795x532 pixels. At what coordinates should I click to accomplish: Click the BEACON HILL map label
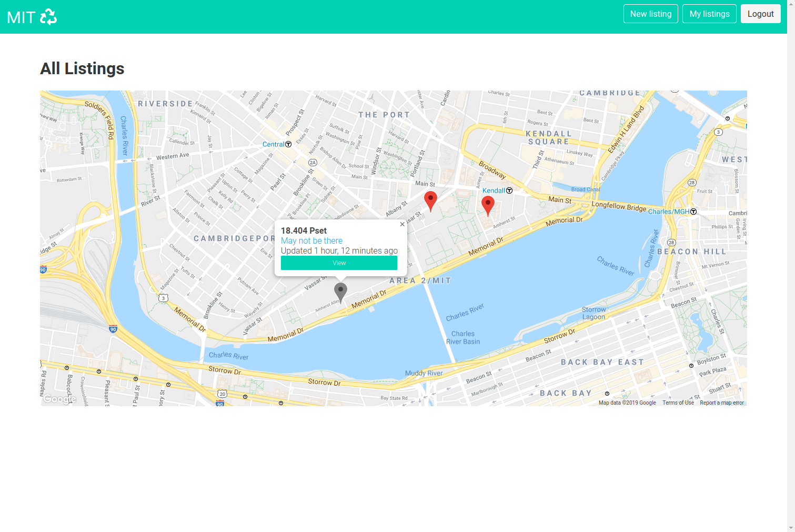(x=691, y=252)
